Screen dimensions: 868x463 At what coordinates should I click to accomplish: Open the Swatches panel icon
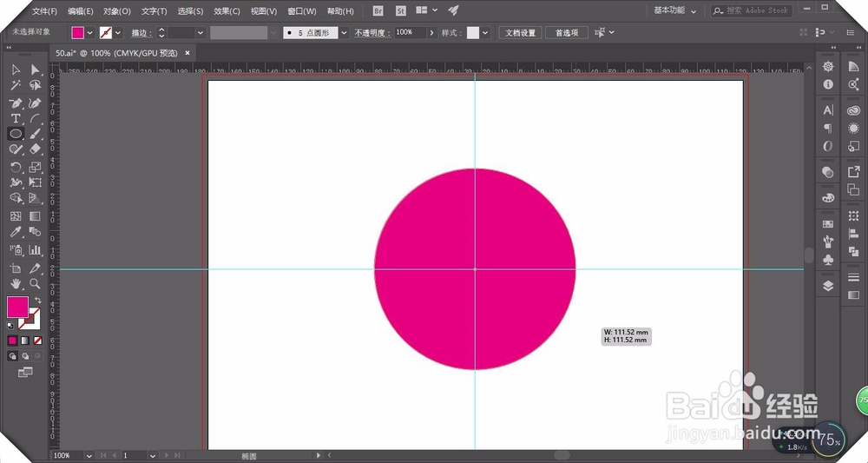click(828, 224)
